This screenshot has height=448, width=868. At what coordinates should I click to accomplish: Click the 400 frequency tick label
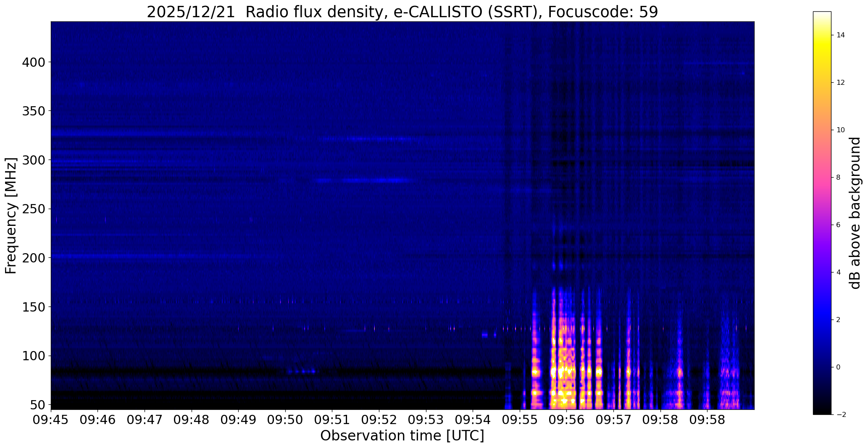[34, 62]
